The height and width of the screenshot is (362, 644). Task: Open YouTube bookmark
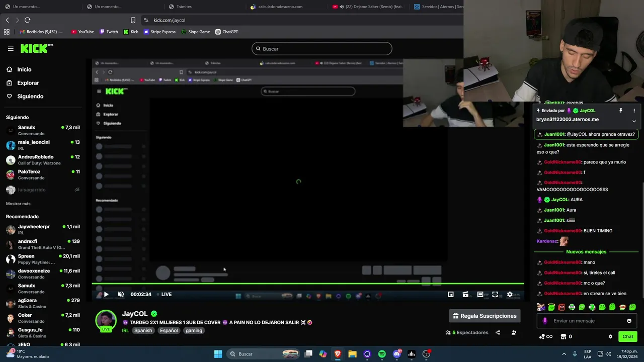83,32
